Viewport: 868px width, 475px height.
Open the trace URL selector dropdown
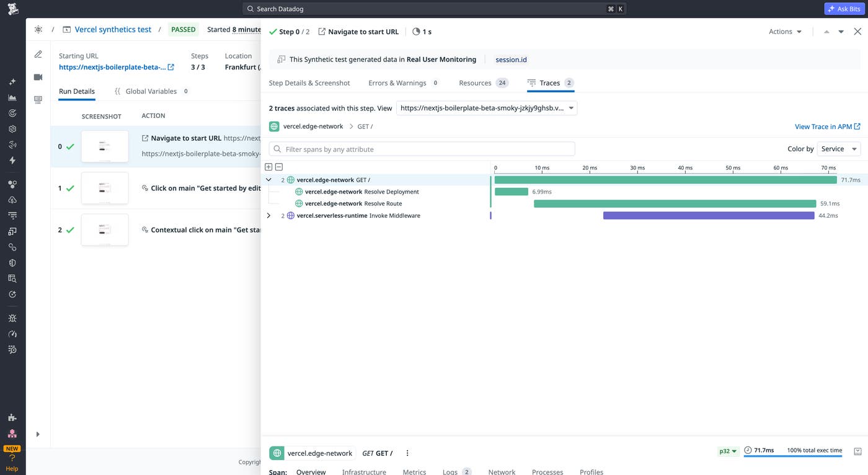487,108
